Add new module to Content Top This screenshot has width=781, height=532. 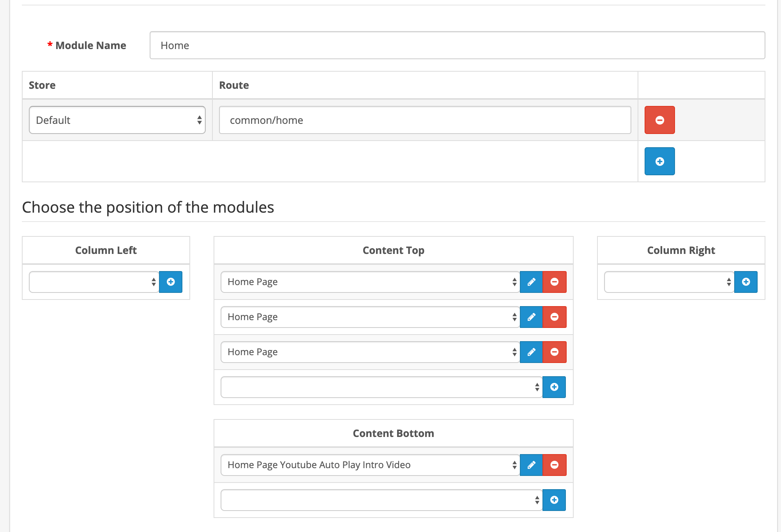tap(554, 387)
